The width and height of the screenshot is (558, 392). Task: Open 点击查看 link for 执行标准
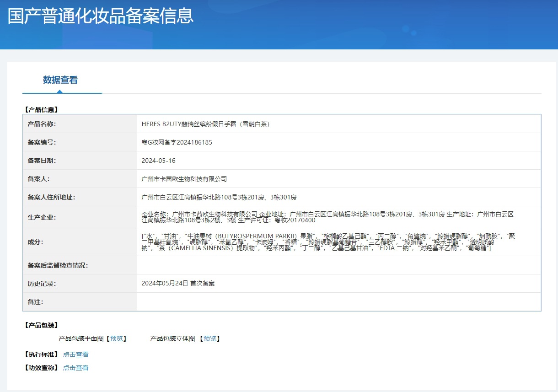point(76,354)
